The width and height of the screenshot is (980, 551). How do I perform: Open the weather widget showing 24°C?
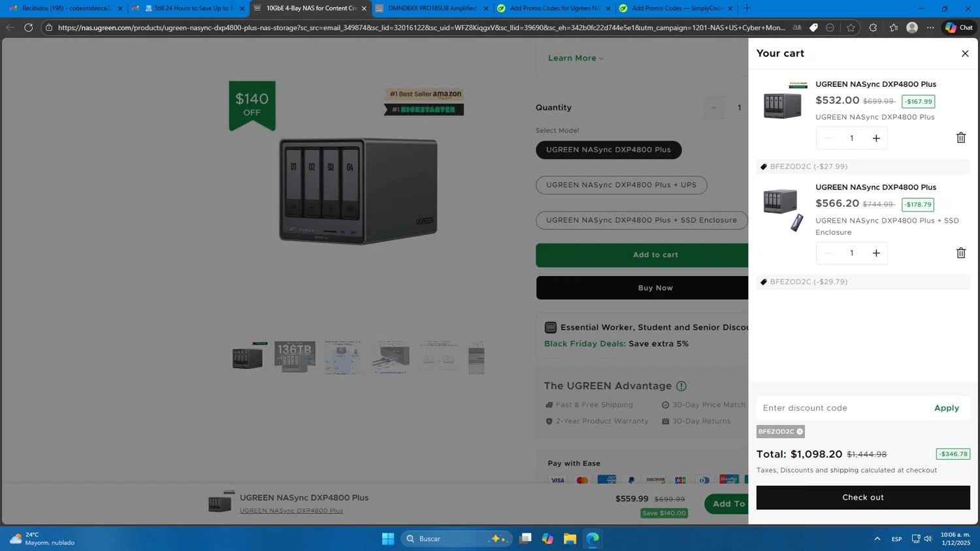42,539
